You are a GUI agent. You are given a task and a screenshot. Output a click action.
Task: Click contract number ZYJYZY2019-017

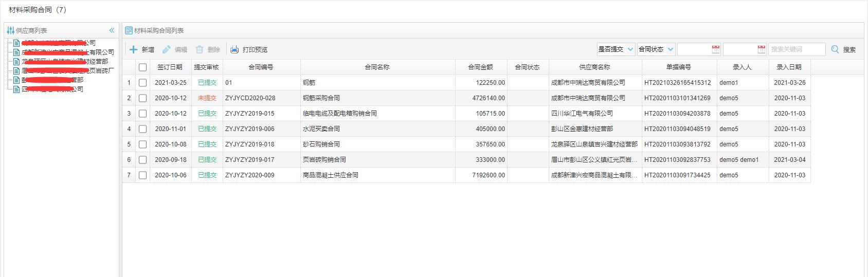pos(250,160)
